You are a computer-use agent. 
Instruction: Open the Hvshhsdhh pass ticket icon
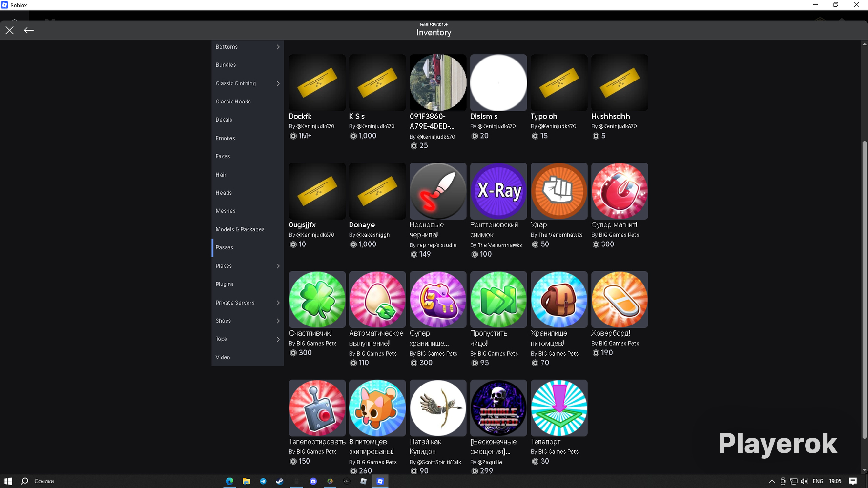click(620, 82)
